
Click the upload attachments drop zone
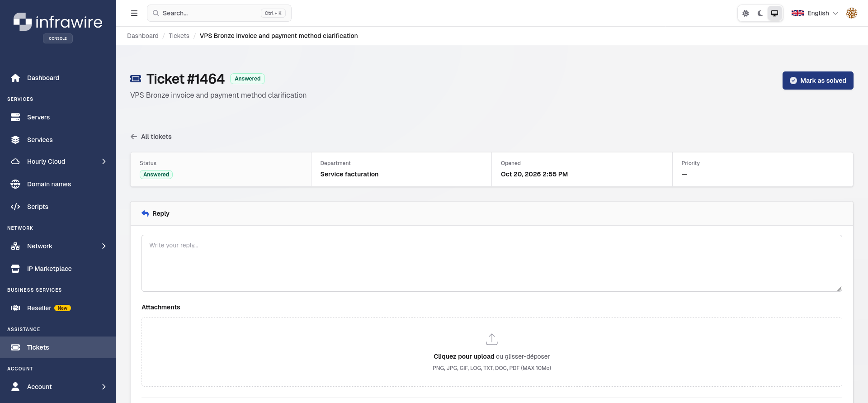(x=492, y=352)
